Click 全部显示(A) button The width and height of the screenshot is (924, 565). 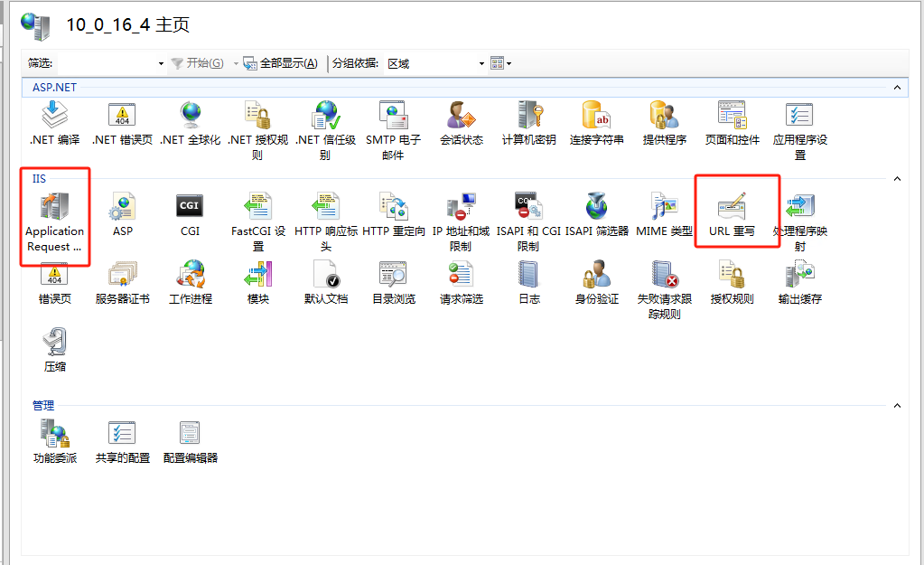[281, 63]
